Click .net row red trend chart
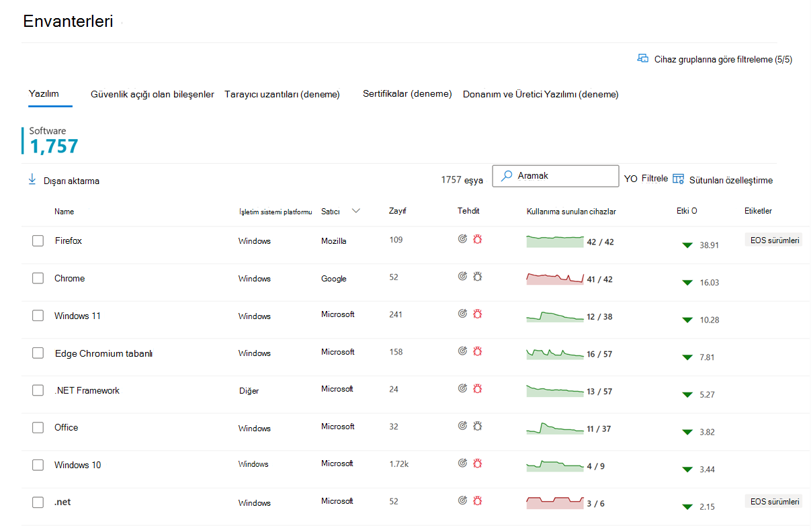 click(555, 502)
